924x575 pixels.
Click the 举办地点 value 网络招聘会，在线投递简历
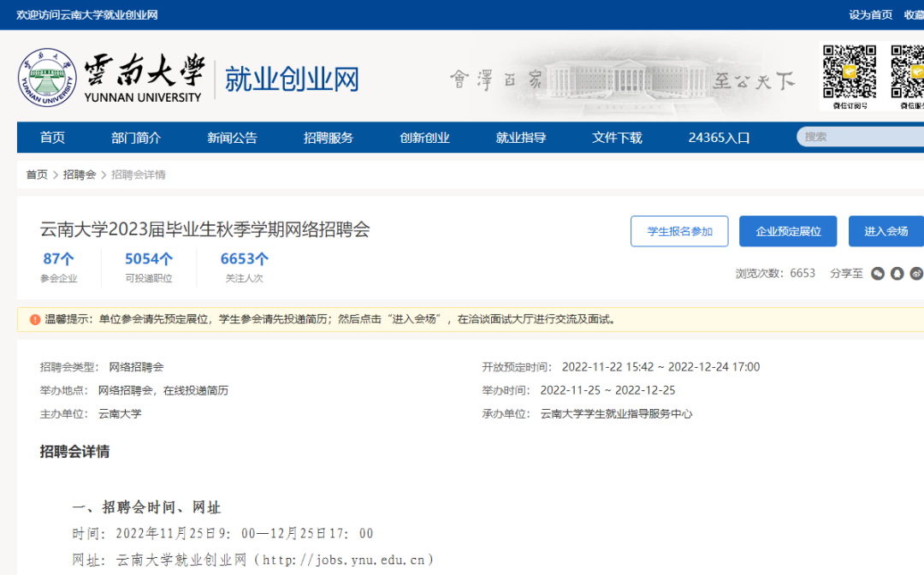(x=163, y=390)
